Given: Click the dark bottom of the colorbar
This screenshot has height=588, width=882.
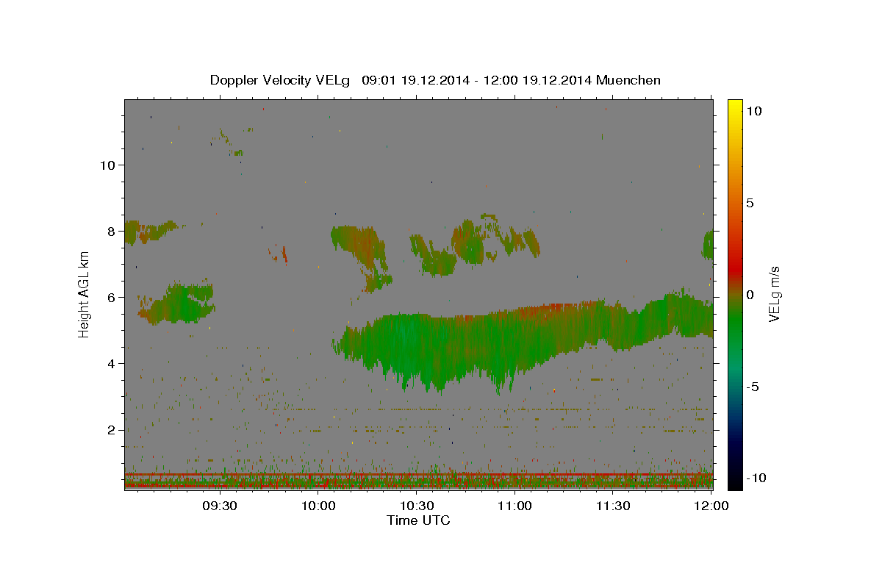Looking at the screenshot, I should pos(735,481).
